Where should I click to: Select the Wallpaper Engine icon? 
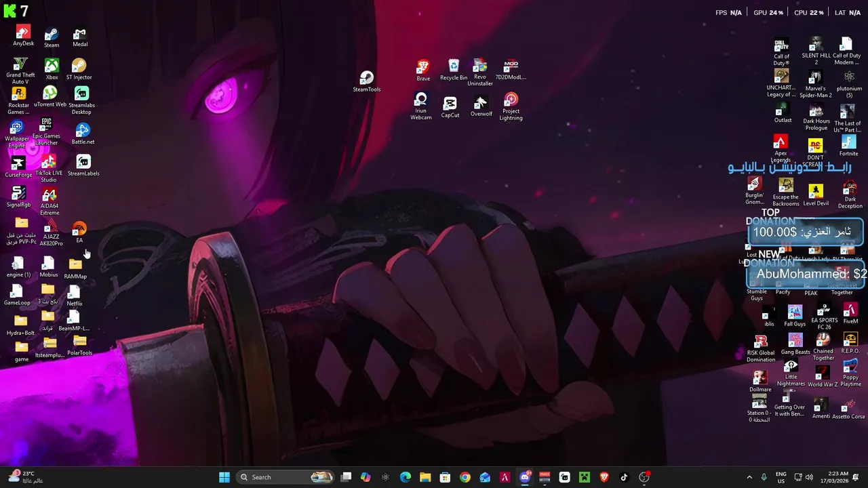point(17,135)
